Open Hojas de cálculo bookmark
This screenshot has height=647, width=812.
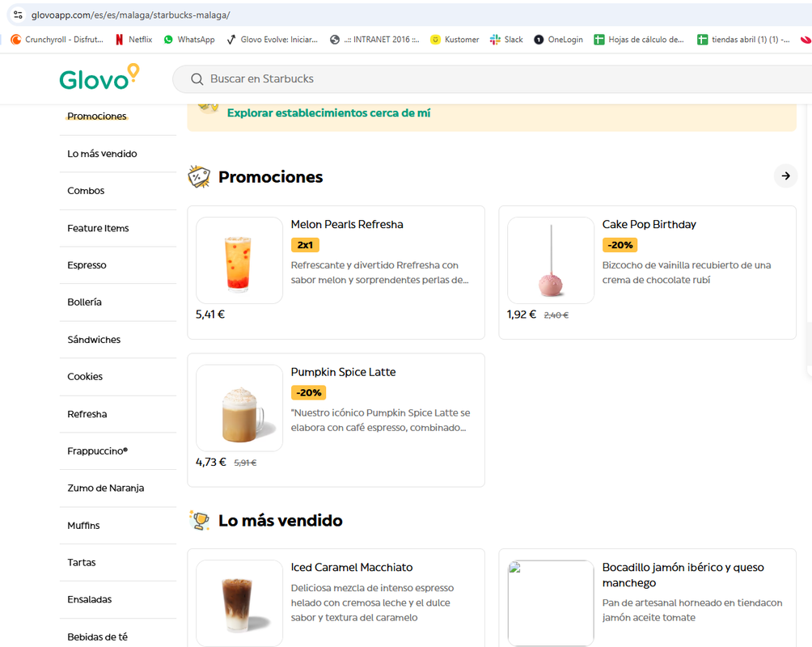639,40
